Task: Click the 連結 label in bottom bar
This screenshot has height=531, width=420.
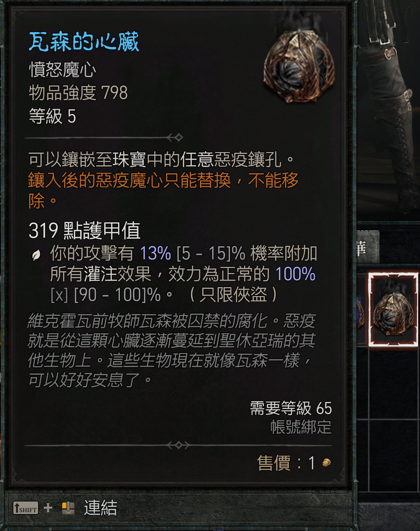Action: [x=101, y=507]
